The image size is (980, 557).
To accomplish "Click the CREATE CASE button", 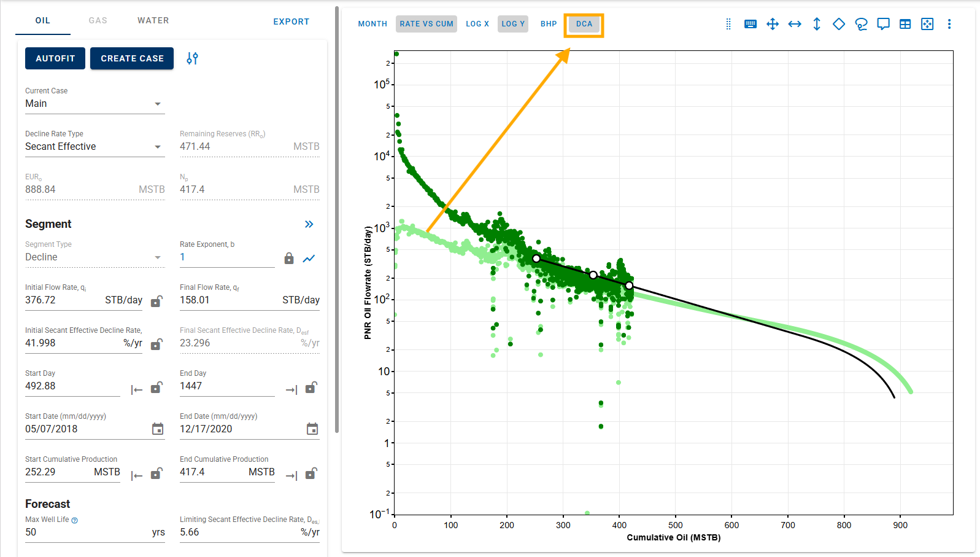I will (132, 58).
